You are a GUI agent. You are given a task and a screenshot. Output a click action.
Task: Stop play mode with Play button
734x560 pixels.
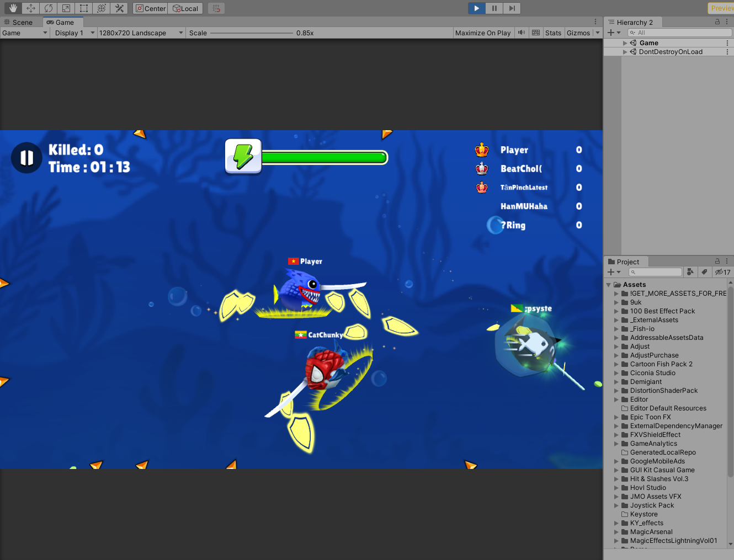click(477, 8)
